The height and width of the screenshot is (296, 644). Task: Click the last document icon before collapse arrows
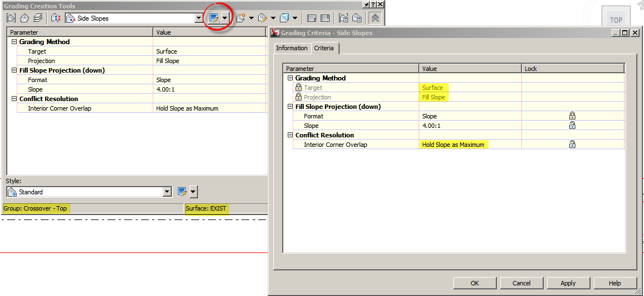(x=357, y=18)
